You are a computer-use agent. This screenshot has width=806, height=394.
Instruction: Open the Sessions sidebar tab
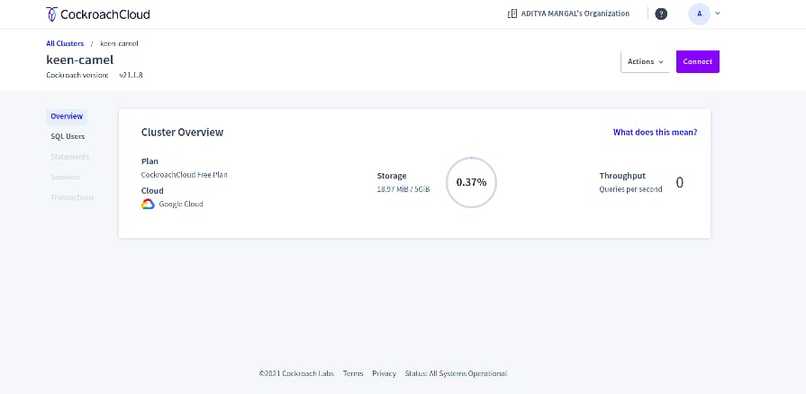click(x=65, y=177)
